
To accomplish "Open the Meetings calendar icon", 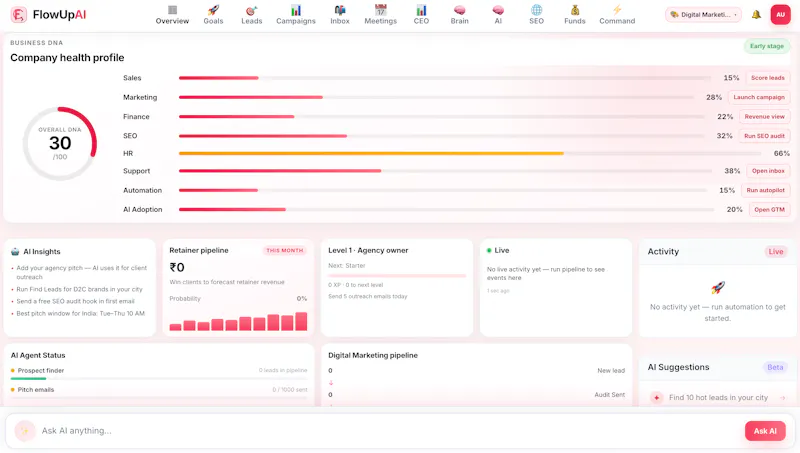I will coord(381,10).
